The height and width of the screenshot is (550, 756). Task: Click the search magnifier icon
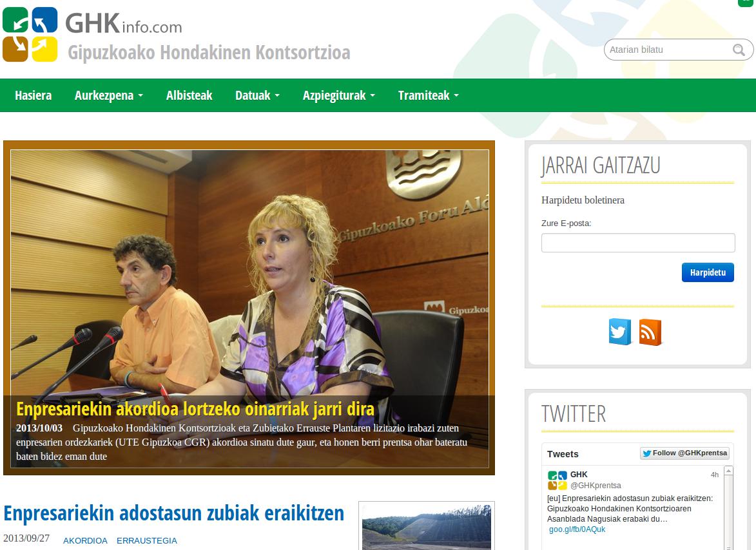(x=739, y=50)
